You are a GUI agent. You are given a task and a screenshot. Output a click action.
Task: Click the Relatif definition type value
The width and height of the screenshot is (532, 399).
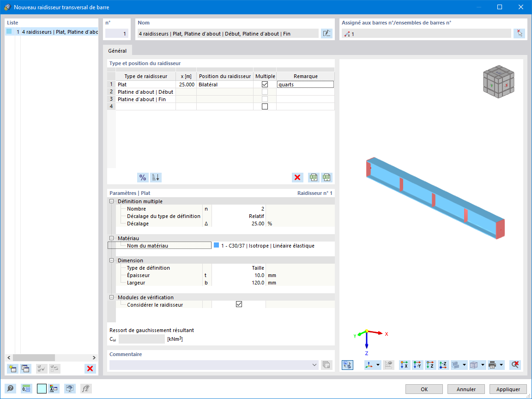coord(239,216)
